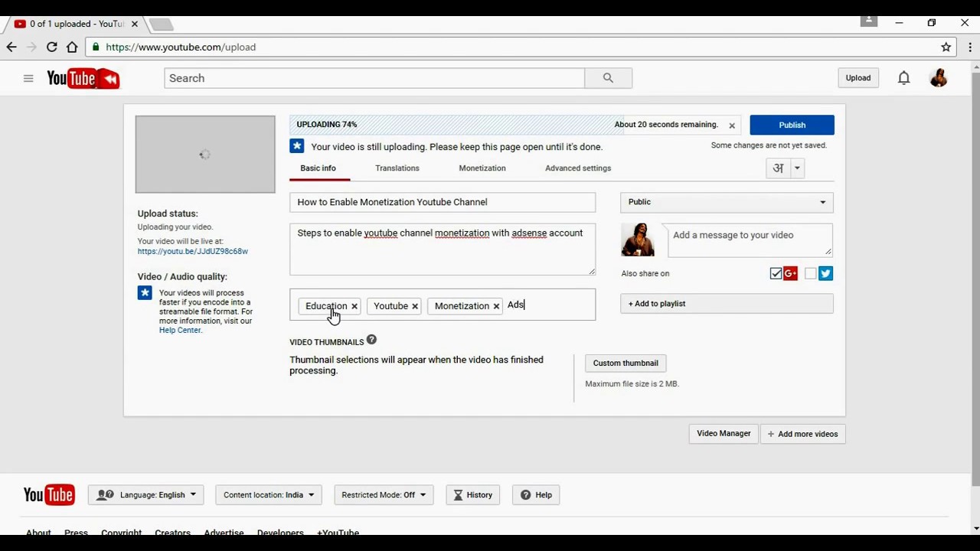
Task: Remove the Monetization tag
Action: tap(496, 306)
